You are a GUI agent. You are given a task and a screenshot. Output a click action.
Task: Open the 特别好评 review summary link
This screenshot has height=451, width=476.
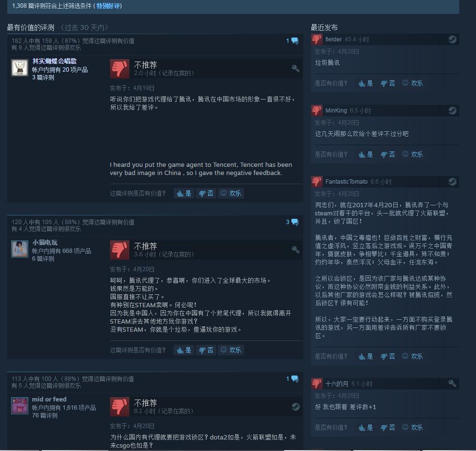[x=108, y=6]
